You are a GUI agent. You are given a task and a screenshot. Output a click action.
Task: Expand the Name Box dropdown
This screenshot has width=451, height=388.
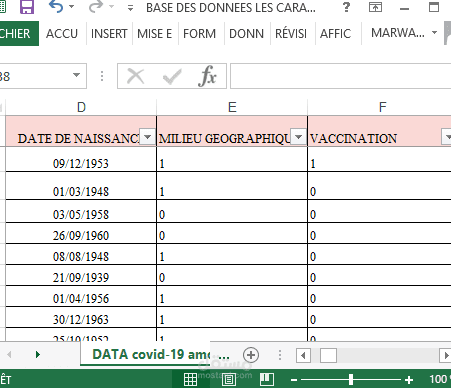point(76,75)
